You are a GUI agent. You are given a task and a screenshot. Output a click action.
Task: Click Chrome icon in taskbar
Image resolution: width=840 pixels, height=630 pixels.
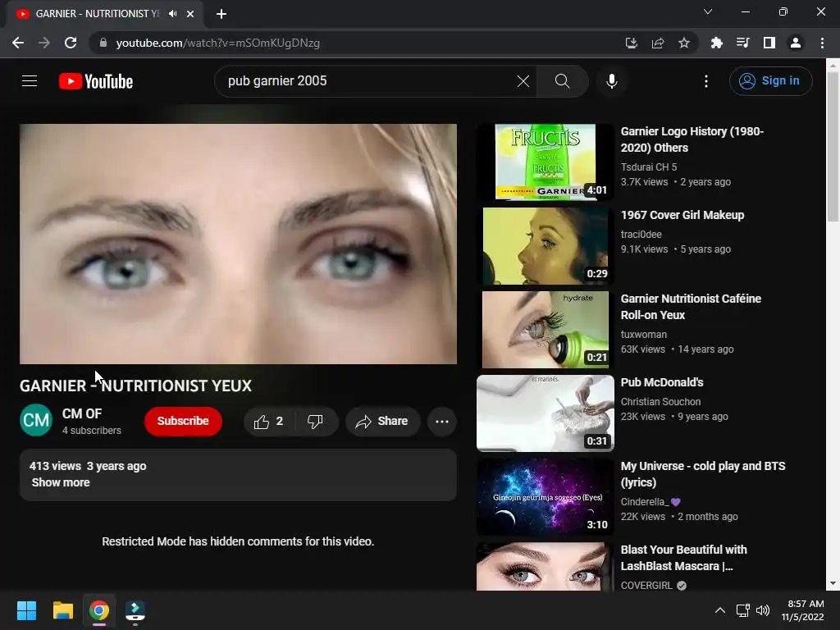coord(99,610)
